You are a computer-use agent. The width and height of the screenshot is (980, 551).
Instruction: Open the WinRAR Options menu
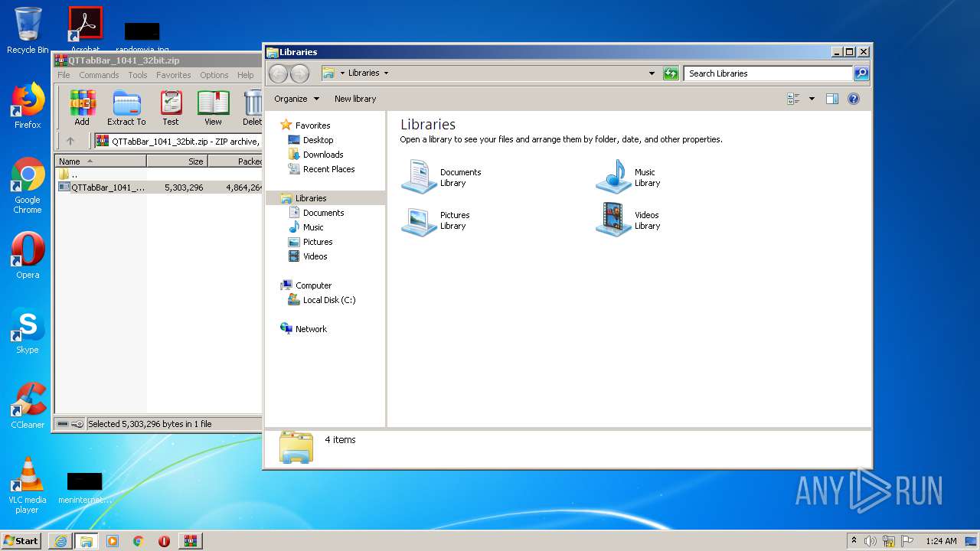pyautogui.click(x=214, y=75)
